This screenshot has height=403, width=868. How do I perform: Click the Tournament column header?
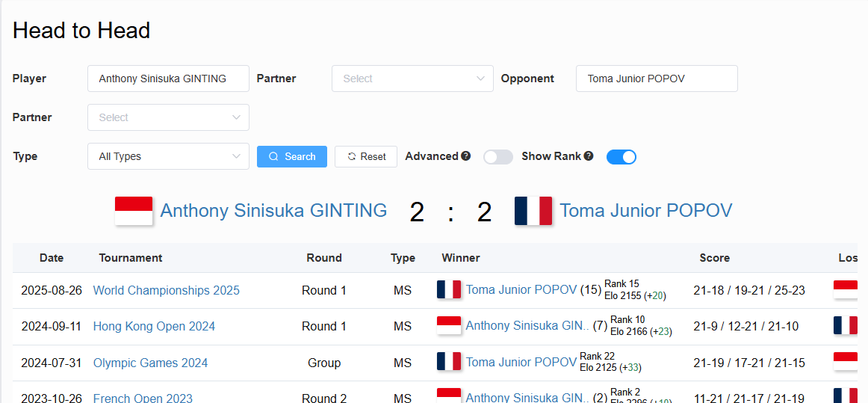point(131,258)
